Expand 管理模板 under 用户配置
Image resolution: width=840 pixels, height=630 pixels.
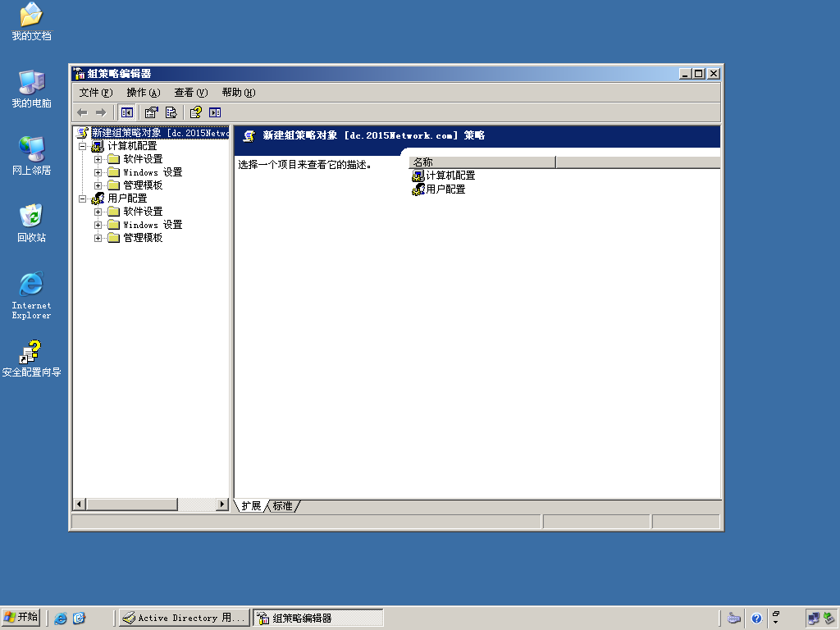click(98, 238)
